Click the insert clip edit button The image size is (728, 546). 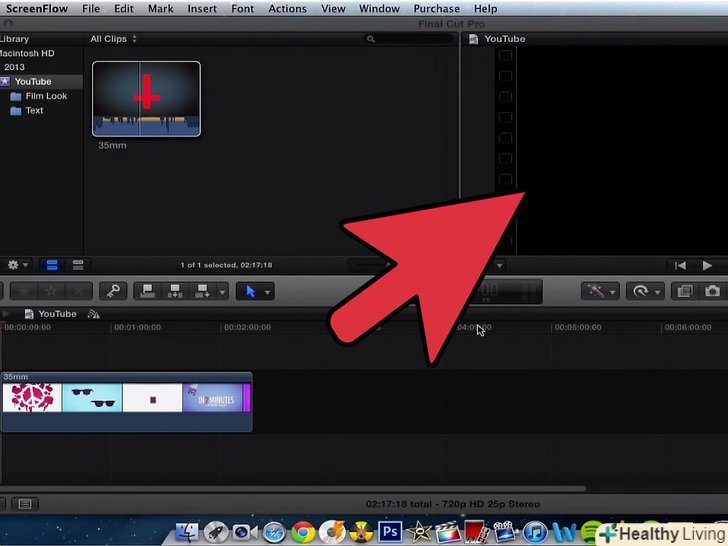click(x=175, y=291)
